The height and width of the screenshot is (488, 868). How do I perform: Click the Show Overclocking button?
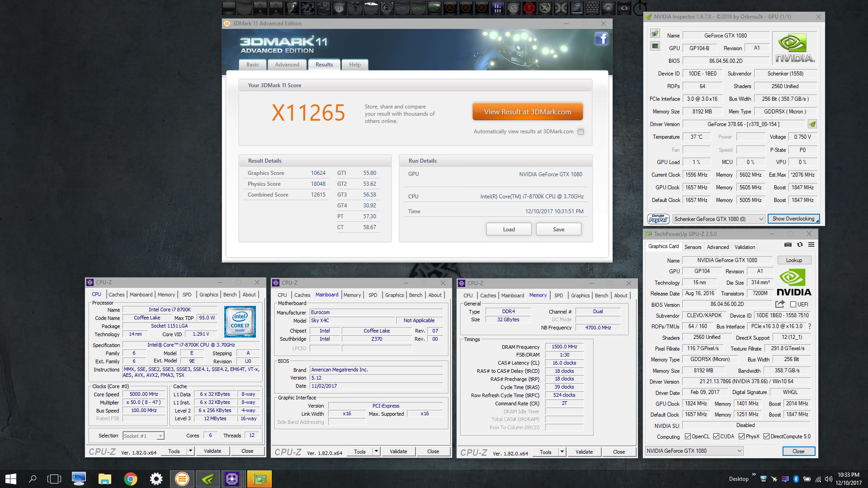tap(793, 219)
